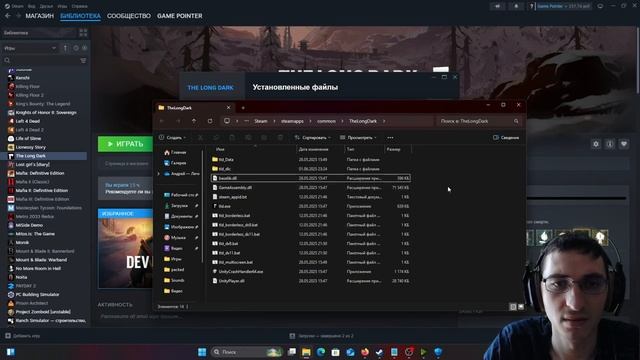Screen dimensions: 640x360
Task: Click the Explorer search box for TheLongDark
Action: click(479, 121)
